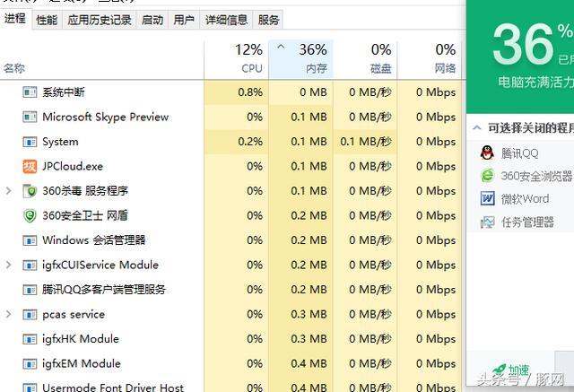Viewport: 574px width, 392px height.
Task: Toggle sort arrow on the 内存 column
Action: [x=281, y=47]
